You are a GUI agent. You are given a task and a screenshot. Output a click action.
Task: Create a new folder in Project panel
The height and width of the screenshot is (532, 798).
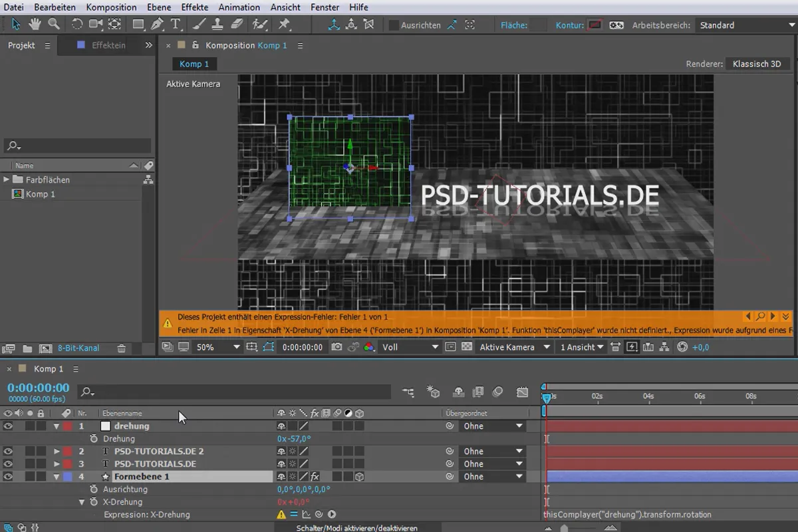27,348
